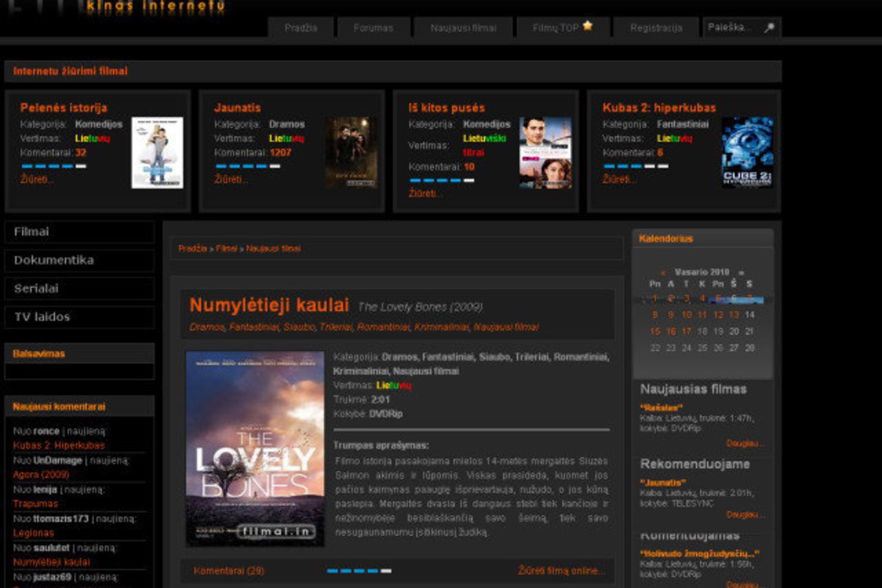Image resolution: width=882 pixels, height=588 pixels.
Task: Open Trapumas comment link
Action: tap(36, 503)
